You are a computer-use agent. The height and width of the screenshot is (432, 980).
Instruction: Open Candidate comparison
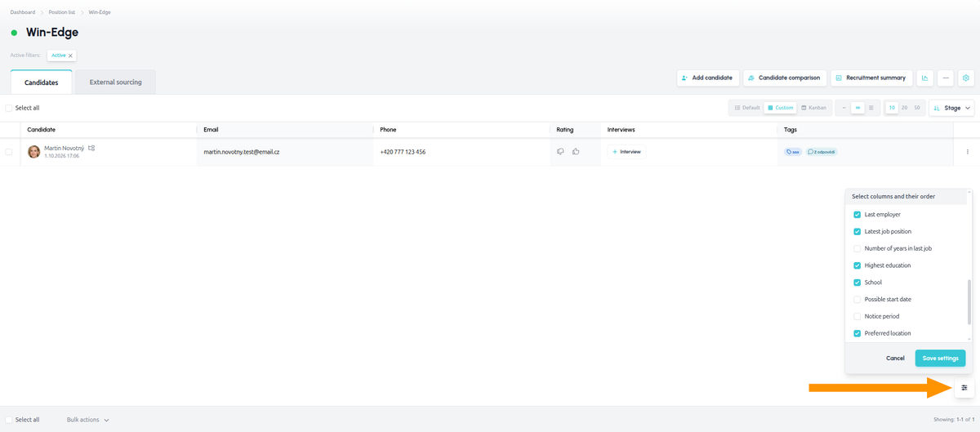[x=783, y=78]
